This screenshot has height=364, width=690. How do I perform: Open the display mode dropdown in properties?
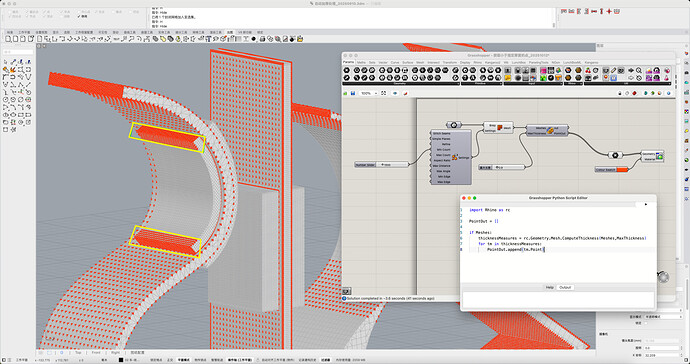663,316
